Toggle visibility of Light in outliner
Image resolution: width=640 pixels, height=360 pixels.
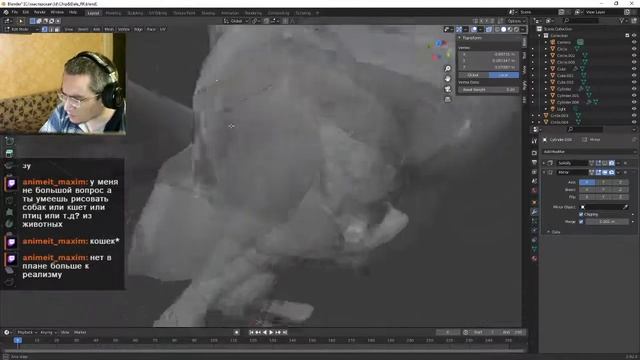(634, 109)
